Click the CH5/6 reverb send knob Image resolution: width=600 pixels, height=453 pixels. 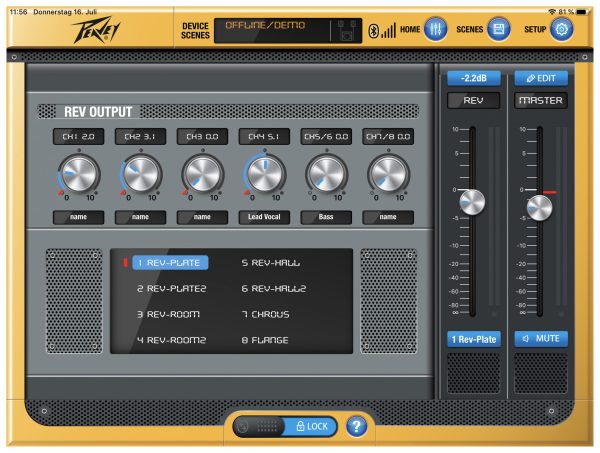(326, 174)
